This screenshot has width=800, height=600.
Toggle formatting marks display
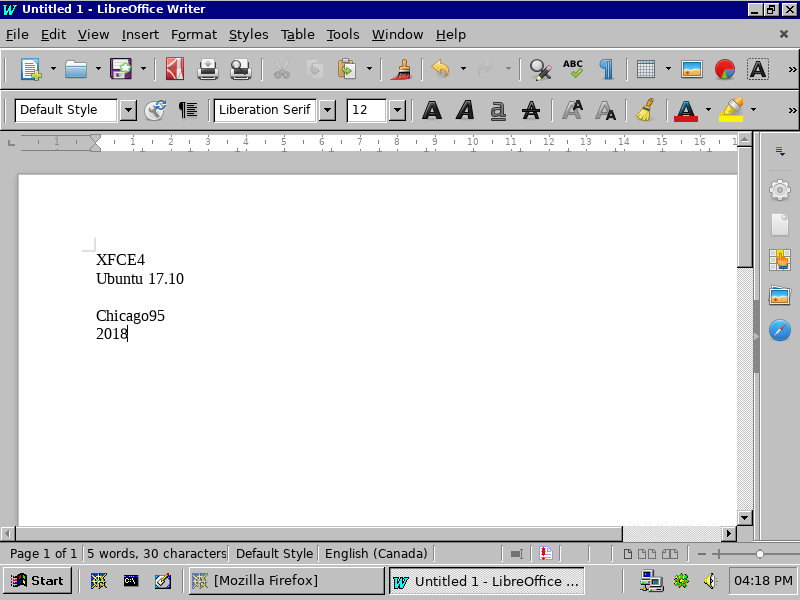pos(605,70)
